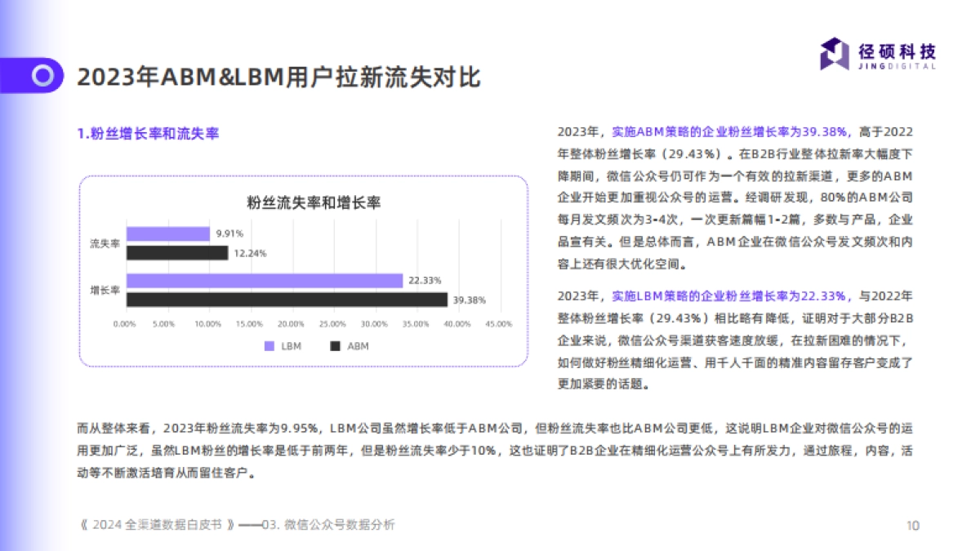Click the page number 10
The height and width of the screenshot is (551, 980).
912,525
